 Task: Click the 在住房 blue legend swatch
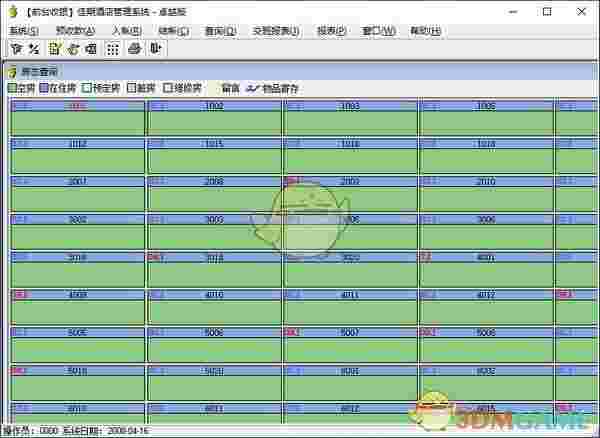pyautogui.click(x=44, y=88)
